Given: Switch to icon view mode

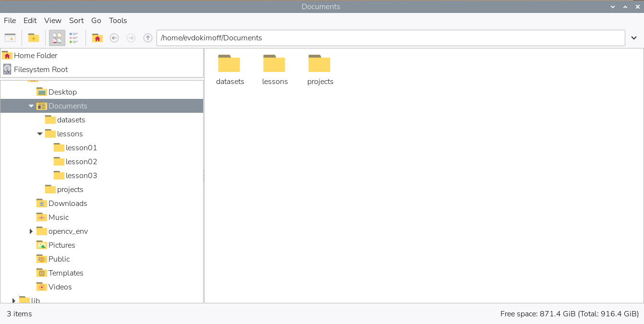Looking at the screenshot, I should pyautogui.click(x=57, y=38).
